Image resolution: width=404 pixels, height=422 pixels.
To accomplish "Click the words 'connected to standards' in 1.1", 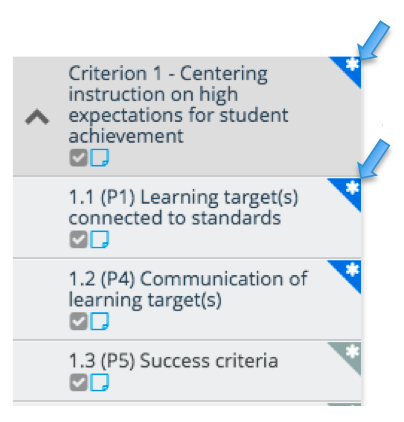I will 175,218.
